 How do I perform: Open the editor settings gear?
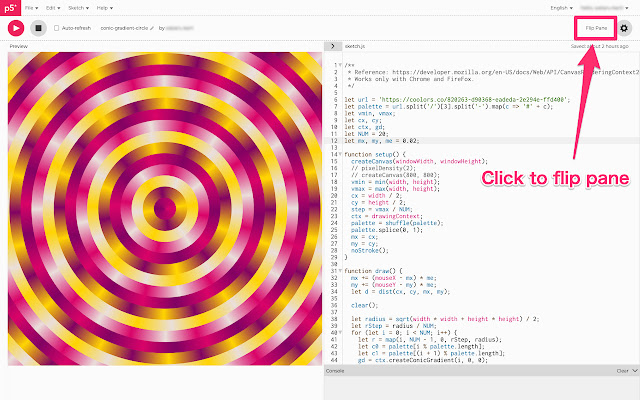624,28
